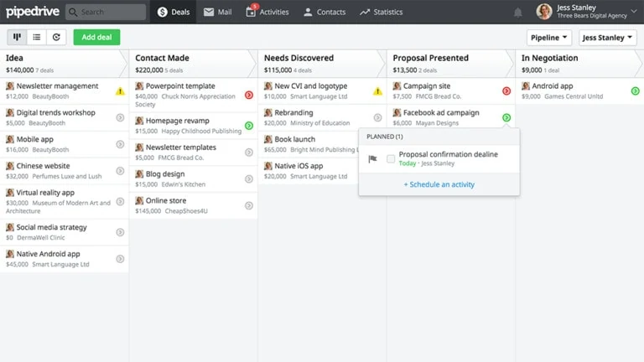The width and height of the screenshot is (644, 362).
Task: Select the Needs Discovered stage header
Action: coord(322,64)
